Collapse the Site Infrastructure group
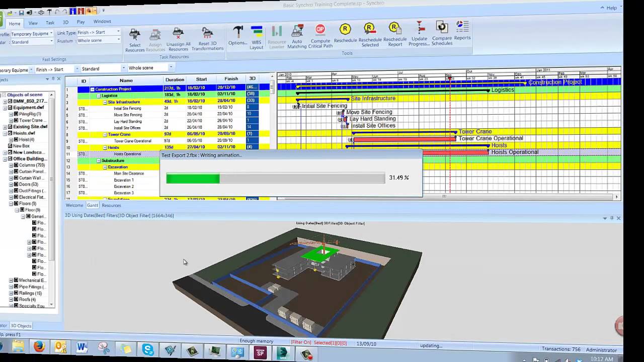The width and height of the screenshot is (644, 362). pos(105,102)
